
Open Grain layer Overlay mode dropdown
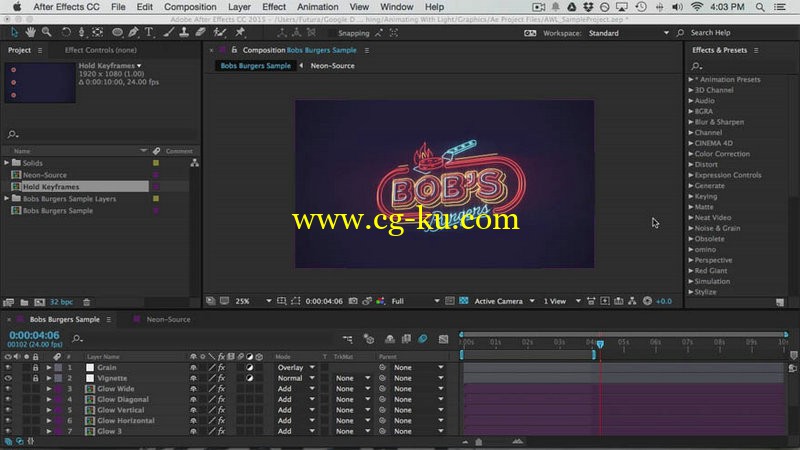pyautogui.click(x=296, y=367)
